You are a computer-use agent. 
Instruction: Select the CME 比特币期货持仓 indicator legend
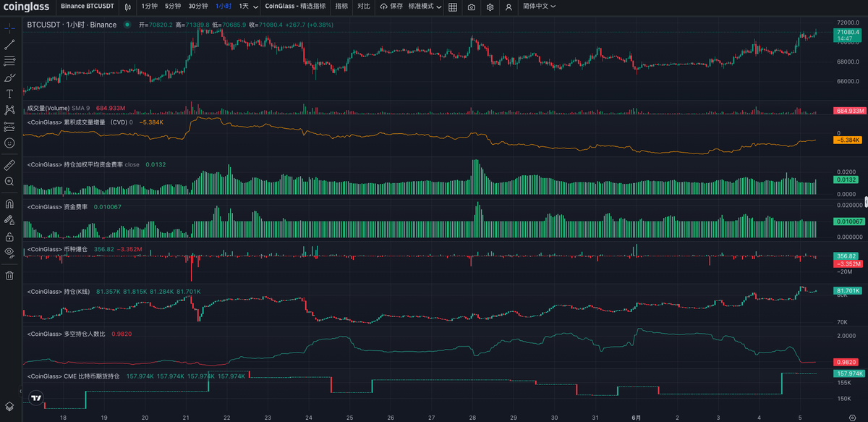click(73, 376)
